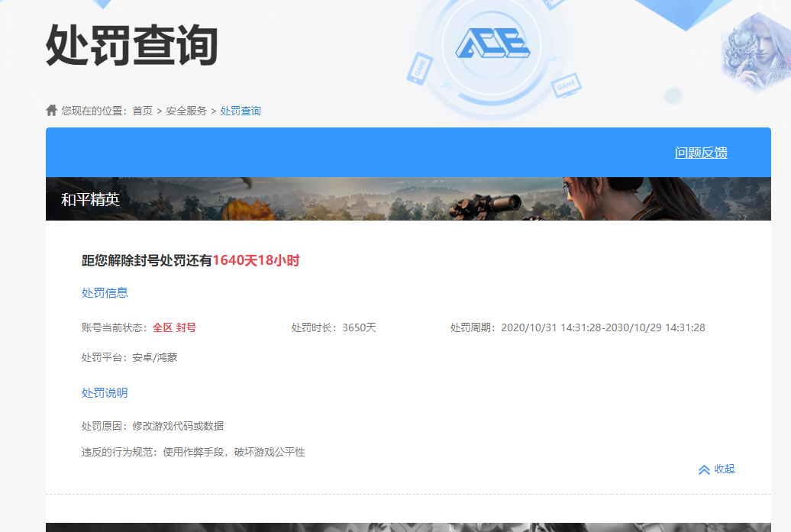Click the character portrait hexagon image
Viewport: 791px width, 532px height.
756,52
